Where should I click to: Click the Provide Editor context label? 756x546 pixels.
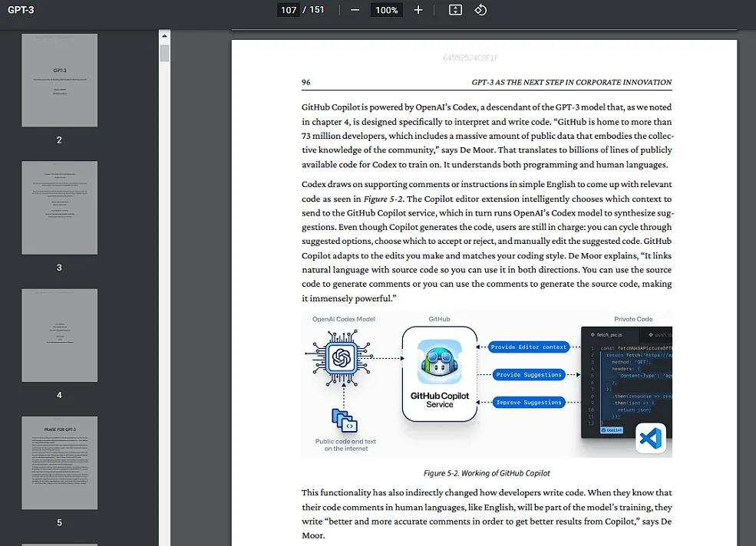(x=529, y=347)
